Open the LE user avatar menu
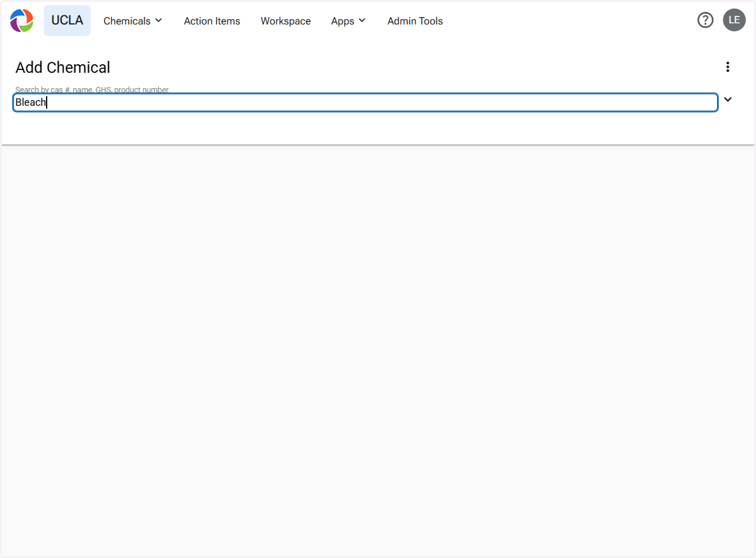The width and height of the screenshot is (756, 558). click(734, 20)
